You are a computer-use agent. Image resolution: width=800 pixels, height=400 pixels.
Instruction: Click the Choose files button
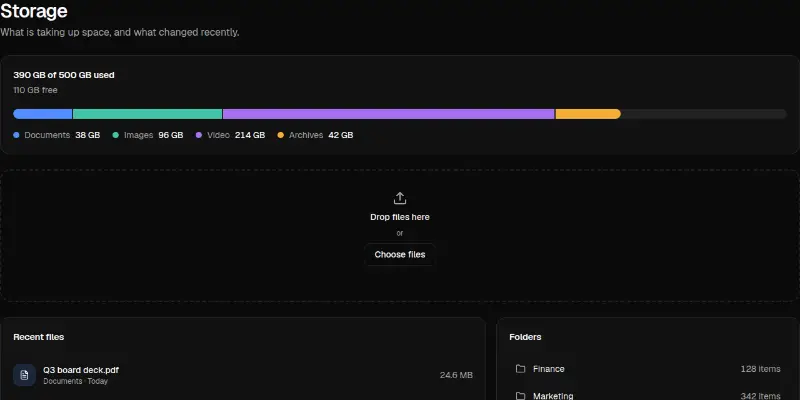click(x=399, y=255)
